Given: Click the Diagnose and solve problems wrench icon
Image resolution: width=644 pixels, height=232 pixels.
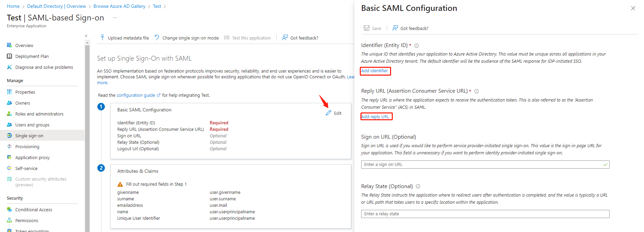Looking at the screenshot, I should 10,67.
